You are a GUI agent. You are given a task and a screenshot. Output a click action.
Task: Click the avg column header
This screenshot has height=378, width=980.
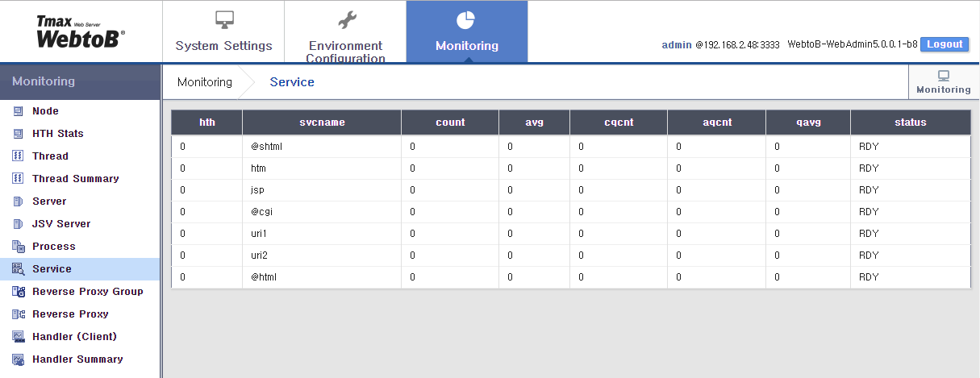pos(534,123)
